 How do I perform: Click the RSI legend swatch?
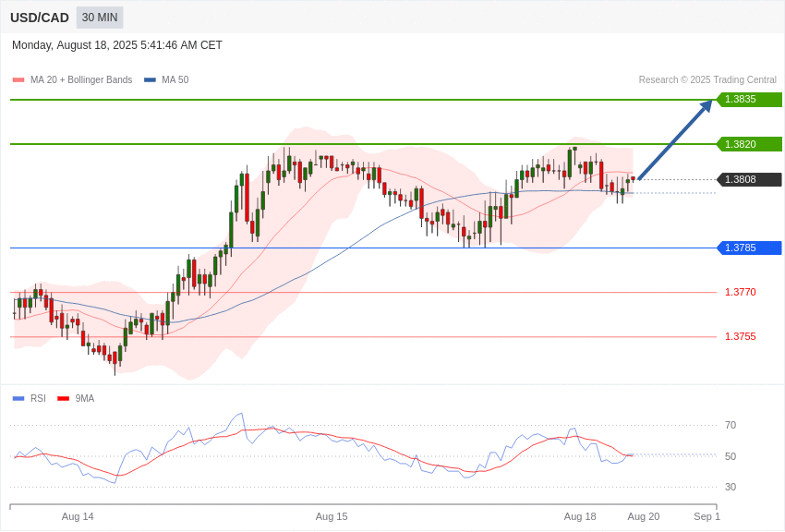click(x=18, y=398)
